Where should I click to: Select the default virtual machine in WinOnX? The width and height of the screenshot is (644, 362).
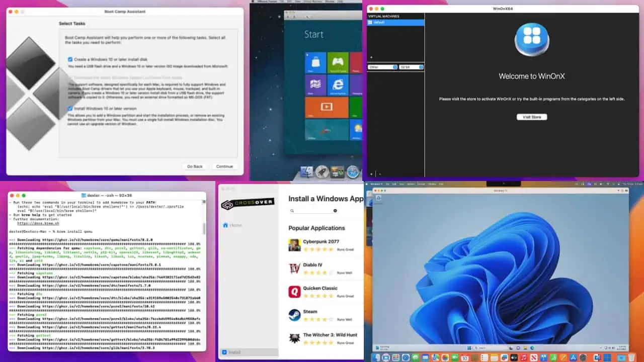pos(395,22)
